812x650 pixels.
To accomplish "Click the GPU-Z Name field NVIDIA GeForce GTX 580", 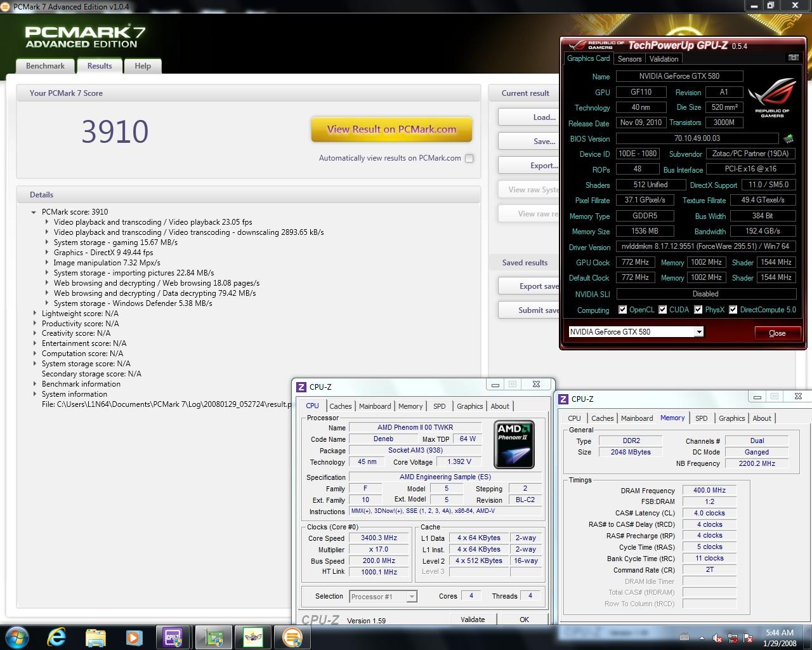I will point(679,76).
